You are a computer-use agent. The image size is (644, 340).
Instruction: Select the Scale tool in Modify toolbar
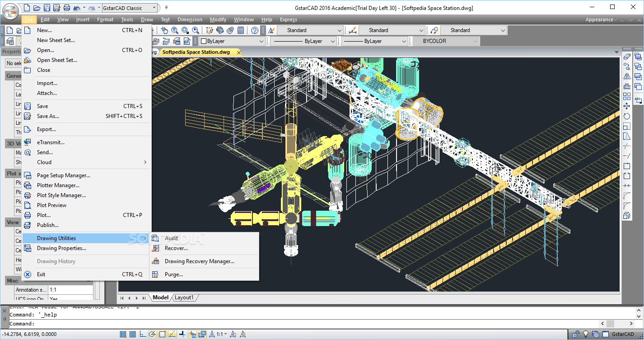[627, 126]
